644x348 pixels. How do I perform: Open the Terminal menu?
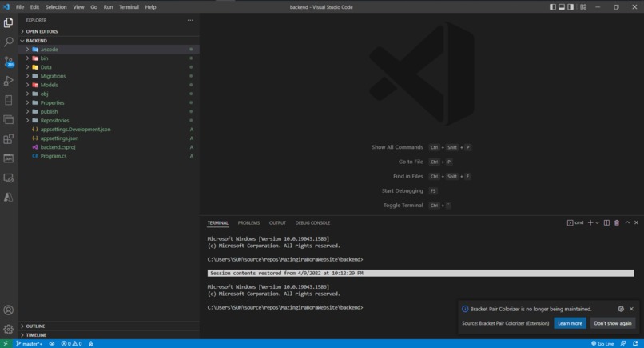(x=129, y=7)
